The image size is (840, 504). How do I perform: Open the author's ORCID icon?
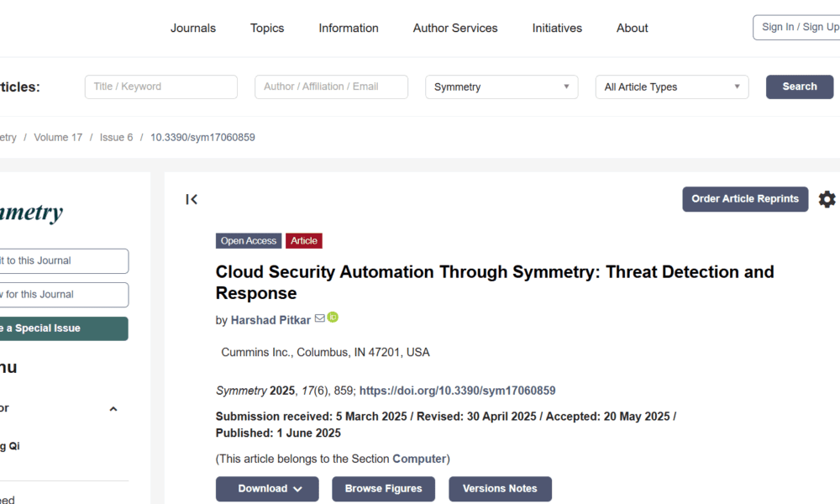pos(333,318)
